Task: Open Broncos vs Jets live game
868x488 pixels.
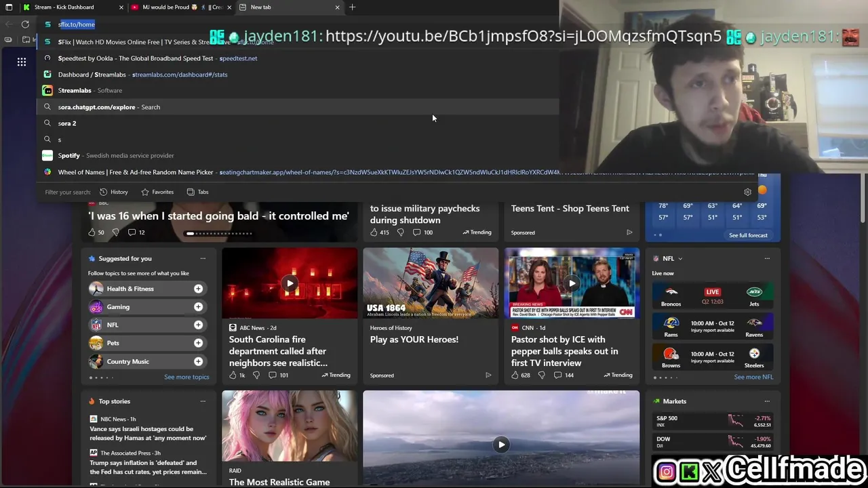Action: pos(712,296)
